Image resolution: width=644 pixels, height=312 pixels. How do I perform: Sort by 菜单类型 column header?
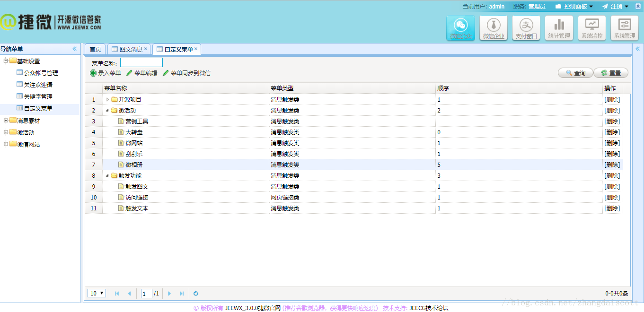click(352, 88)
